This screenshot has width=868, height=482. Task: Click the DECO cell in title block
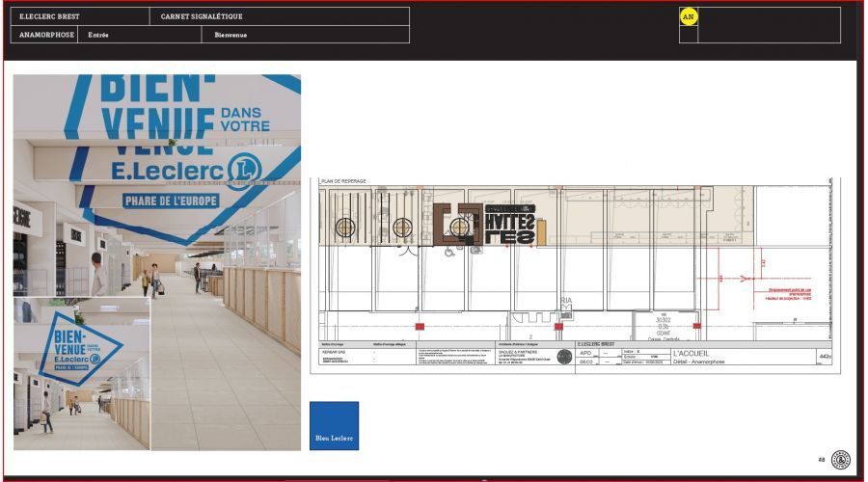pyautogui.click(x=585, y=361)
